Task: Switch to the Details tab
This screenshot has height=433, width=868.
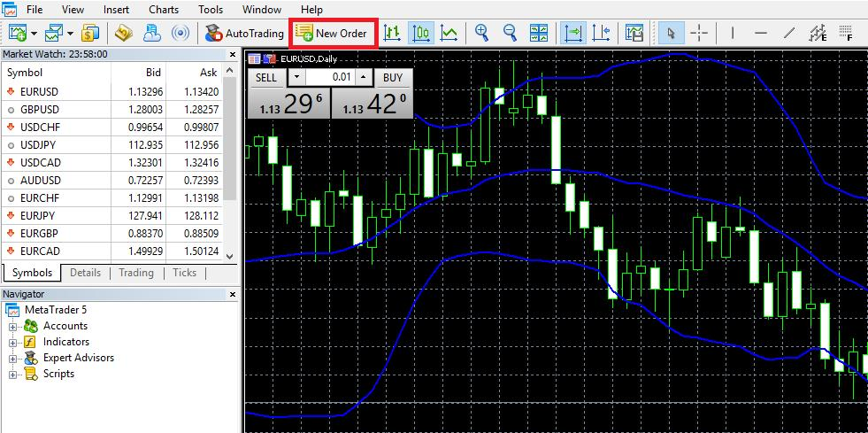Action: (85, 273)
